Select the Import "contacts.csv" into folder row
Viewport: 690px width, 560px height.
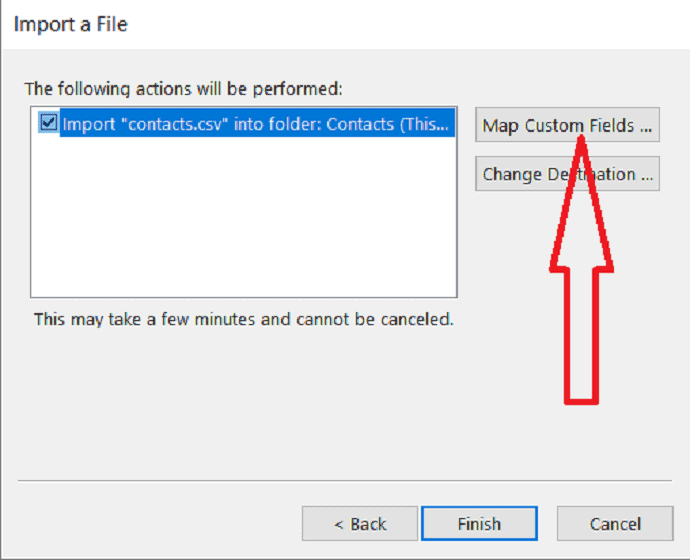pyautogui.click(x=257, y=123)
